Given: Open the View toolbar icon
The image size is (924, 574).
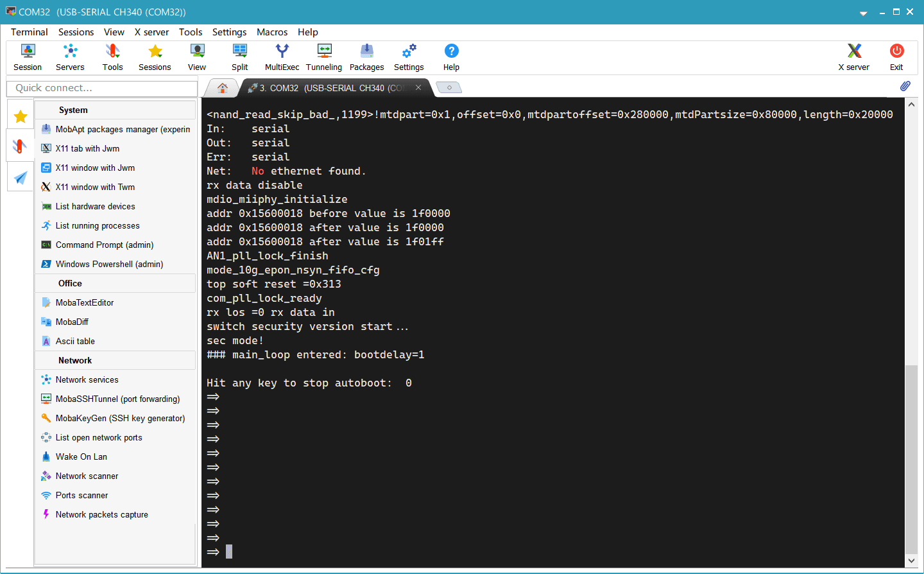Looking at the screenshot, I should (197, 57).
